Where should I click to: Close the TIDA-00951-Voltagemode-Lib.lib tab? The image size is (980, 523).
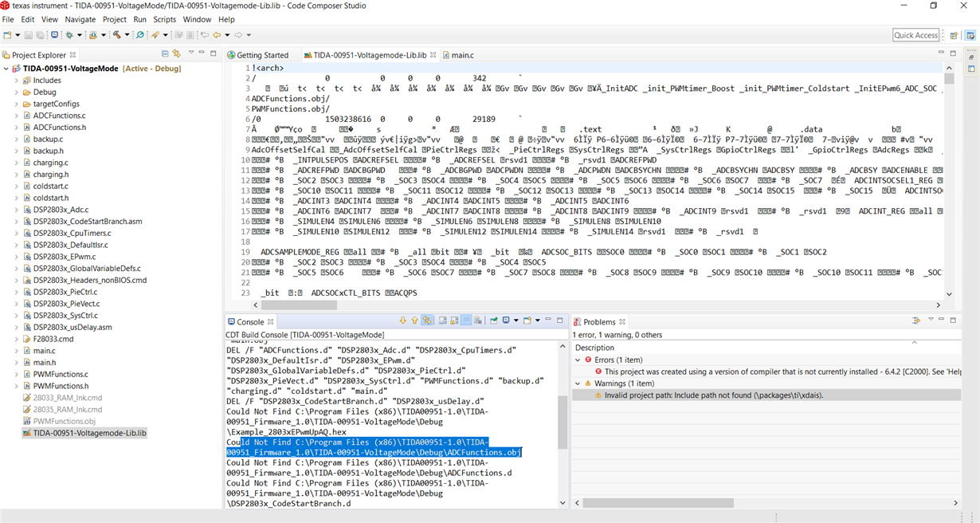pos(433,55)
